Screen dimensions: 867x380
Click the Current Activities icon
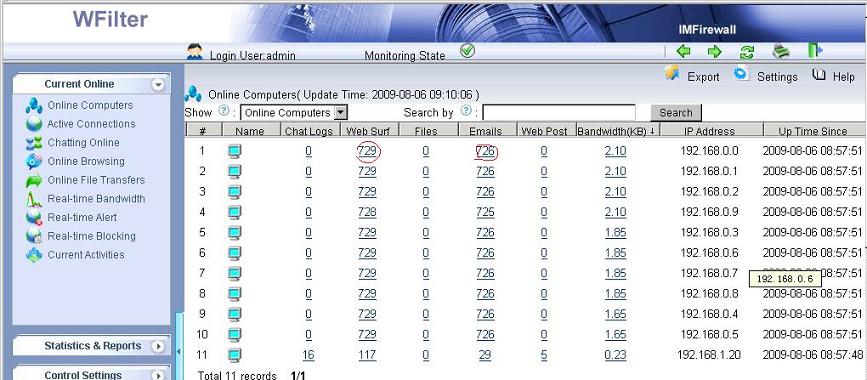34,255
